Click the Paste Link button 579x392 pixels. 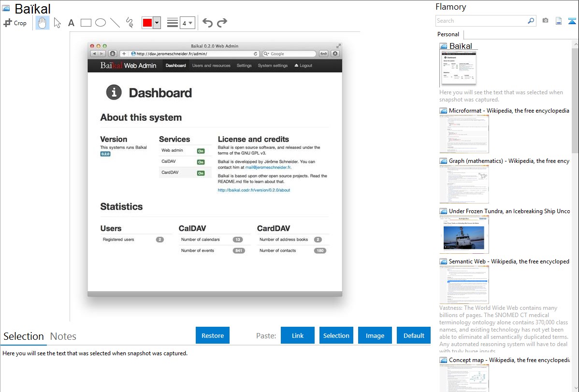298,335
